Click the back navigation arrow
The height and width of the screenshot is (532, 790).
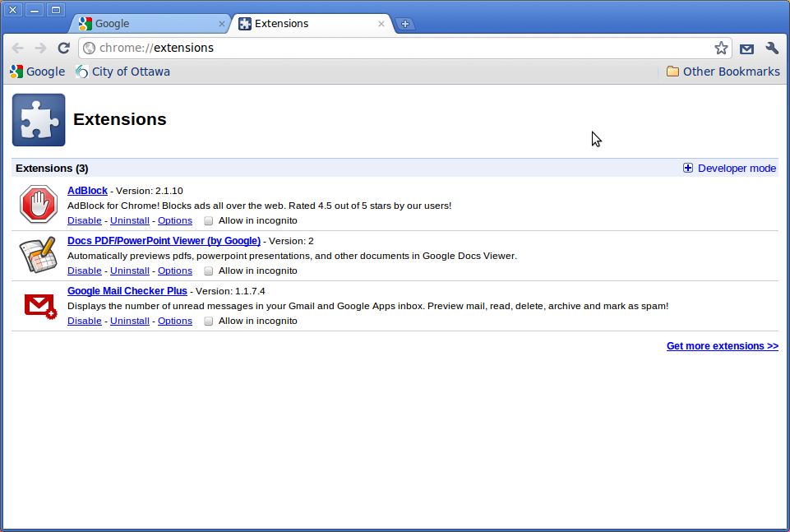click(x=17, y=48)
